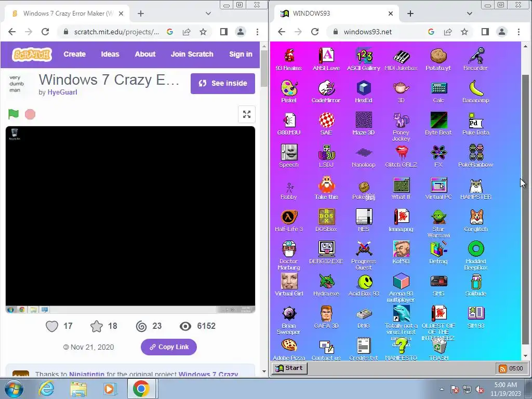Open the Acid Box 93 smiley icon
The height and width of the screenshot is (399, 532).
tap(364, 285)
